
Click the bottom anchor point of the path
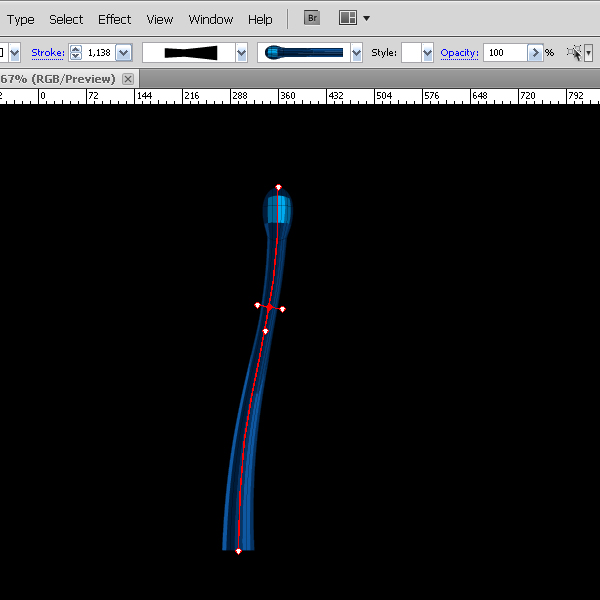238,551
